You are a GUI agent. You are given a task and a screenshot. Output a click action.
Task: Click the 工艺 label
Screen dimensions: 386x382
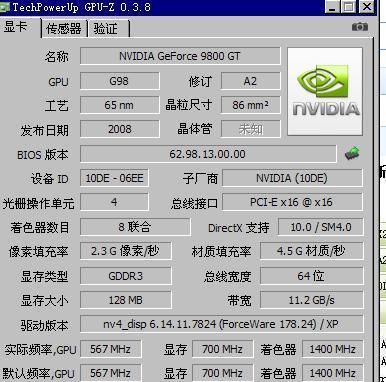pyautogui.click(x=57, y=106)
